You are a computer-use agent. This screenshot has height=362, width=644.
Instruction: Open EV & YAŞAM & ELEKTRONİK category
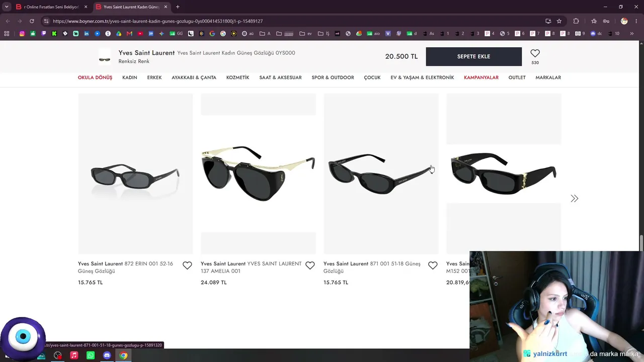click(x=422, y=77)
